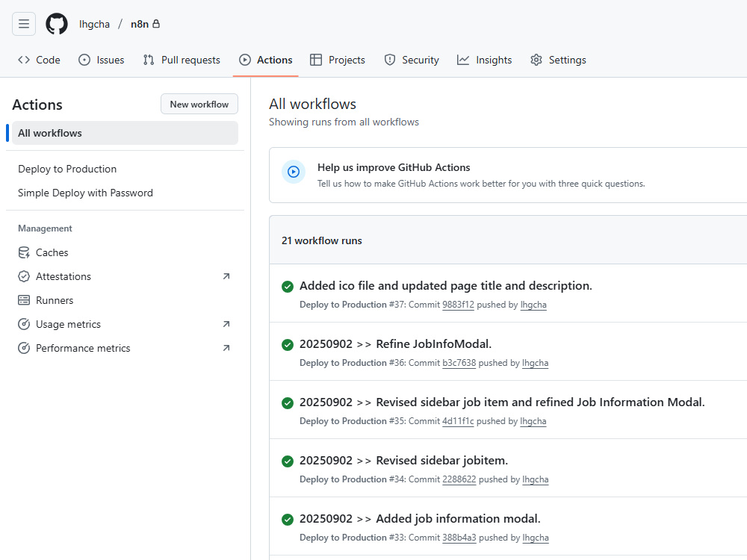The width and height of the screenshot is (747, 560).
Task: Click success status icon of run #37
Action: point(288,286)
